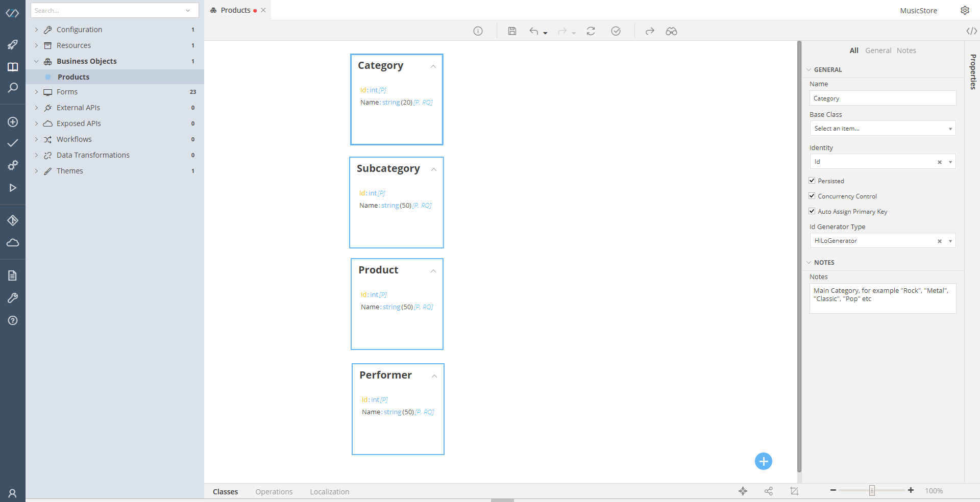Collapse the Category class box
980x502 pixels.
(x=433, y=66)
